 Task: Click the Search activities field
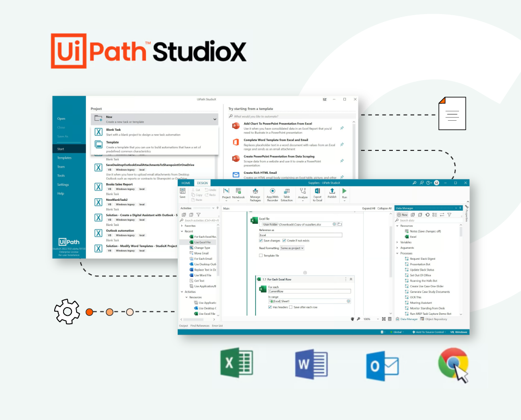pyautogui.click(x=199, y=221)
